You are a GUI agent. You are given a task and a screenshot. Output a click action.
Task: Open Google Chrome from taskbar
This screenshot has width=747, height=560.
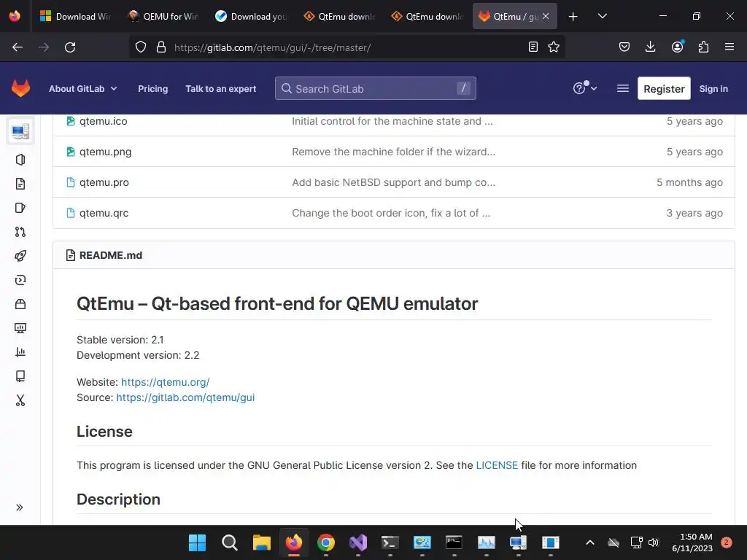point(326,542)
